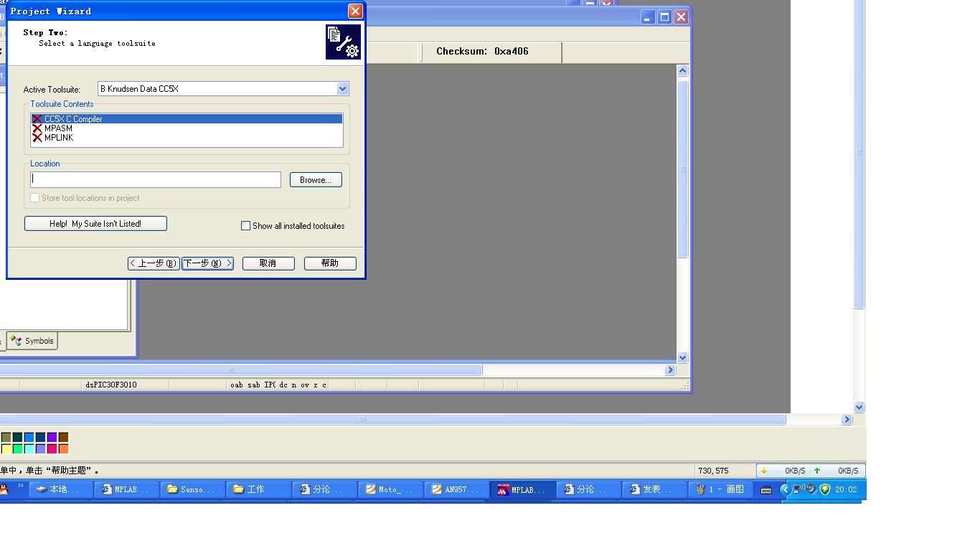Pick purple color swatch in top row
This screenshot has height=551, width=980.
(52, 437)
